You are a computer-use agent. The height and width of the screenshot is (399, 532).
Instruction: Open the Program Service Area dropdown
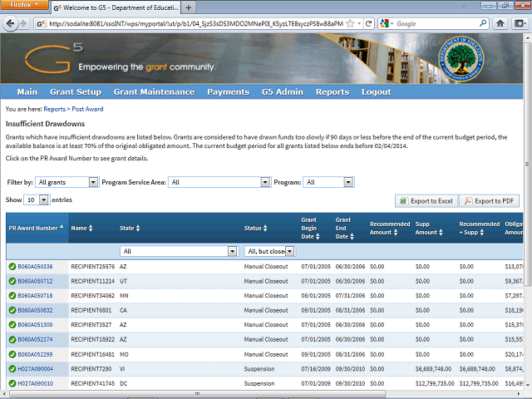[x=219, y=182]
